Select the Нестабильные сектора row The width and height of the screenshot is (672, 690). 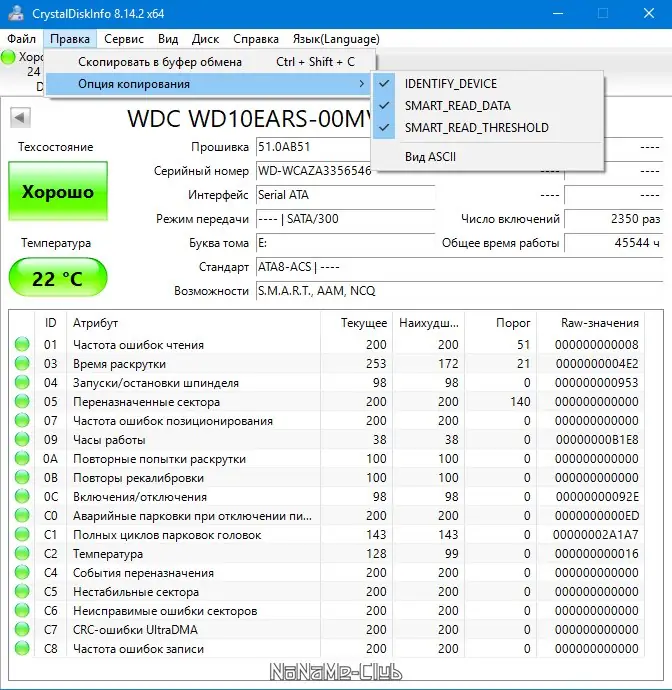click(x=327, y=591)
